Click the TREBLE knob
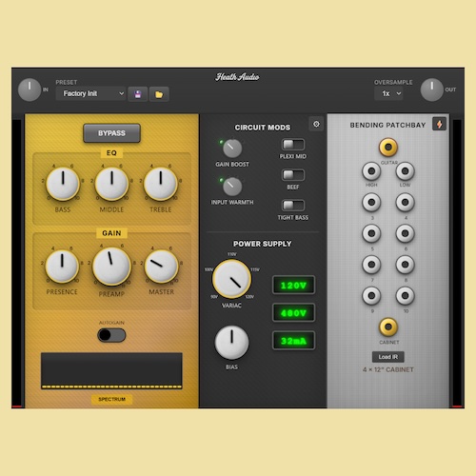Image resolution: width=476 pixels, height=476 pixels. [x=161, y=184]
